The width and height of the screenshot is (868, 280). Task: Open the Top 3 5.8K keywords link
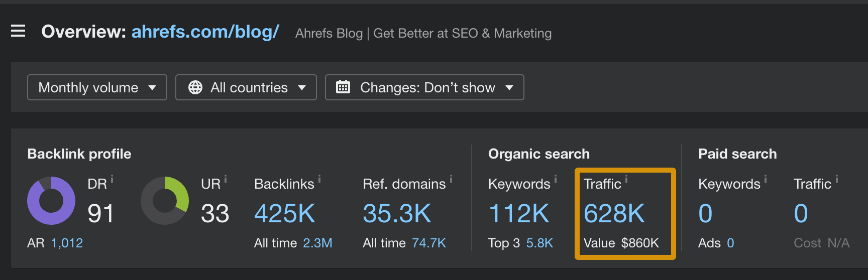[539, 243]
